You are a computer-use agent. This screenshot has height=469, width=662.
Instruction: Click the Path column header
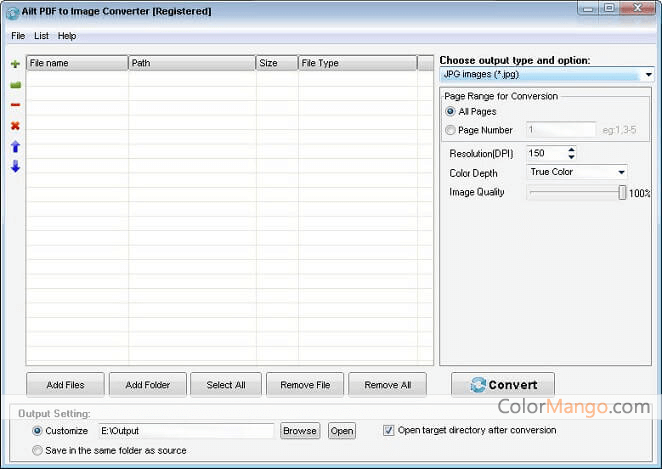coord(192,63)
